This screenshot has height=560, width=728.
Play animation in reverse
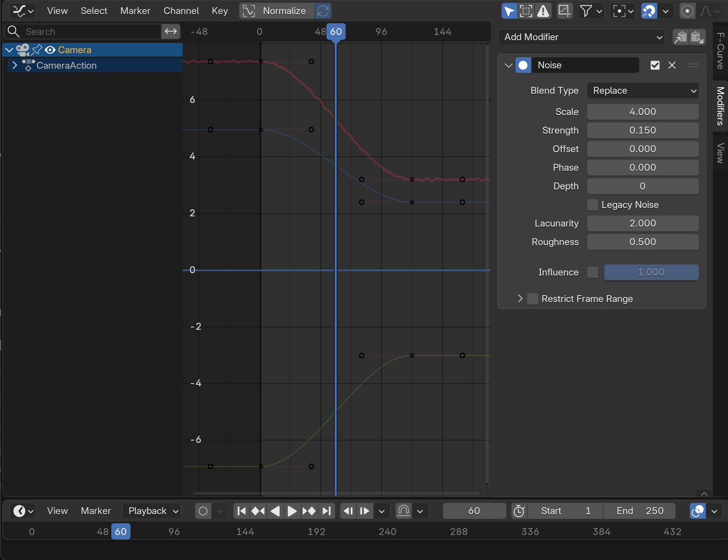pyautogui.click(x=275, y=511)
